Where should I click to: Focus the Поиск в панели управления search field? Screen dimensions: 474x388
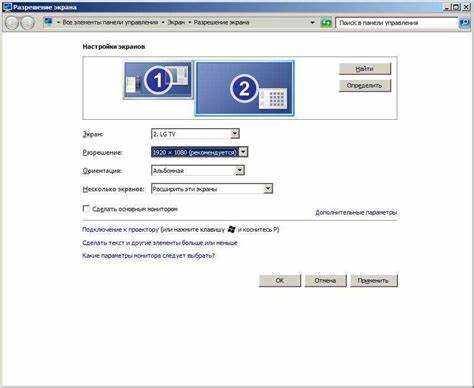coord(396,23)
